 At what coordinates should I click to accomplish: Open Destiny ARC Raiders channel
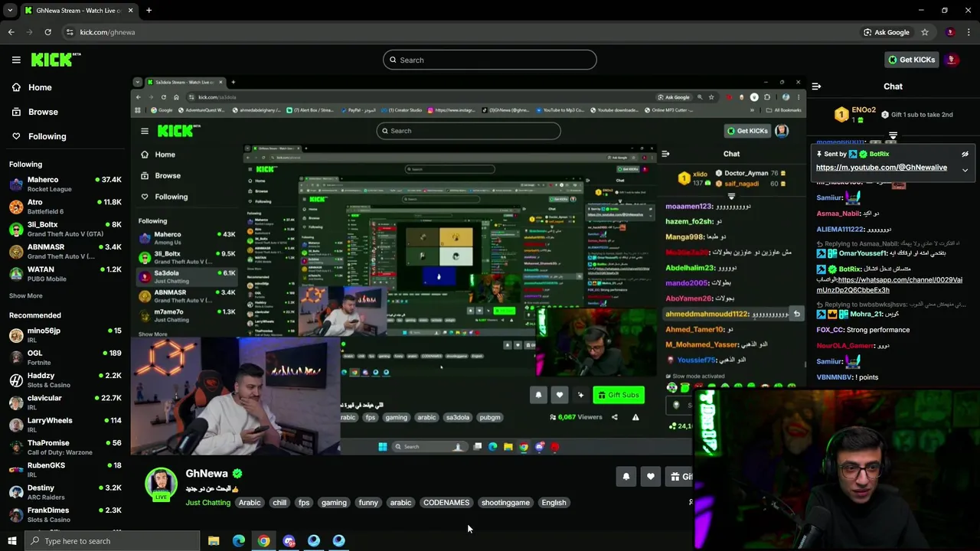point(65,492)
